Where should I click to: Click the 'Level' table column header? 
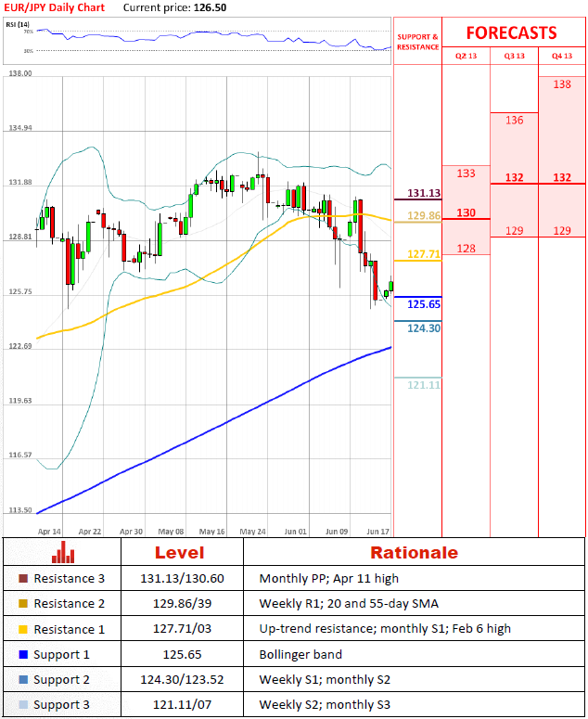[x=179, y=553]
